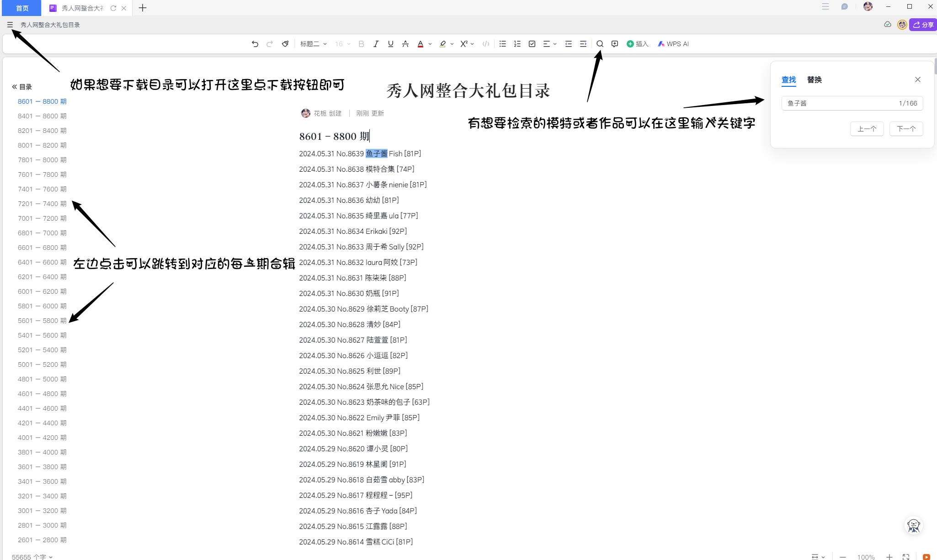Screen dimensions: 937x560
Task: Switch to the 替换 (Replace) tab
Action: click(814, 80)
